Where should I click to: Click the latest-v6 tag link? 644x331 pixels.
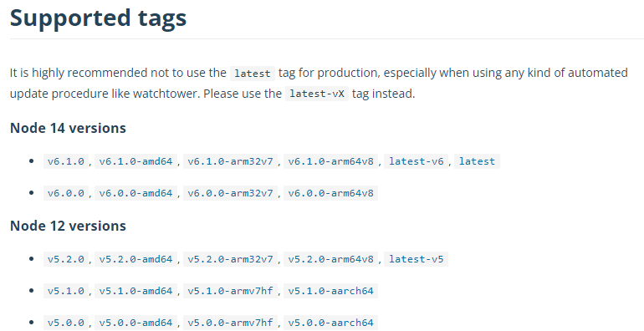416,161
